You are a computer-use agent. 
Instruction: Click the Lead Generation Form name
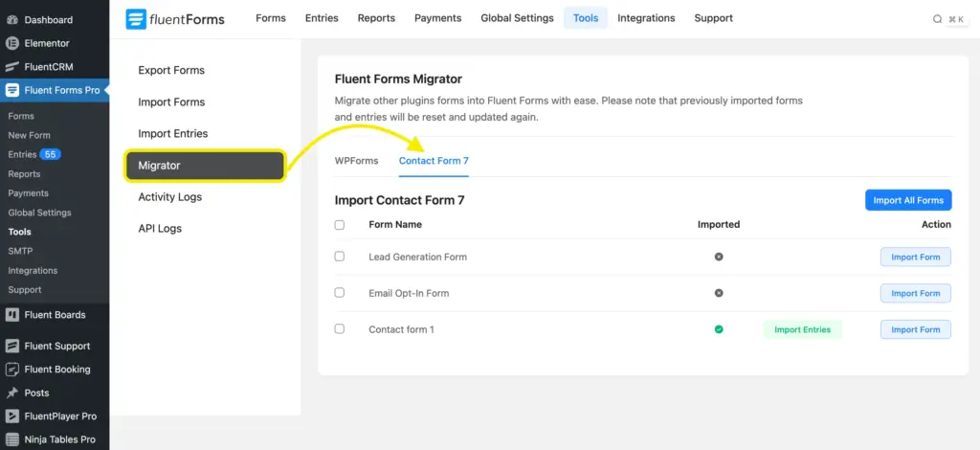tap(417, 257)
